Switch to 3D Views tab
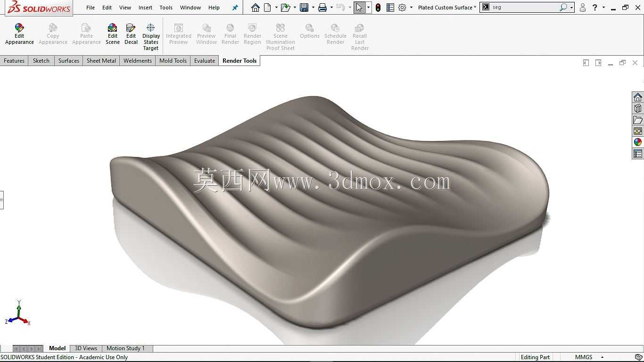Image resolution: width=644 pixels, height=362 pixels. (x=86, y=348)
